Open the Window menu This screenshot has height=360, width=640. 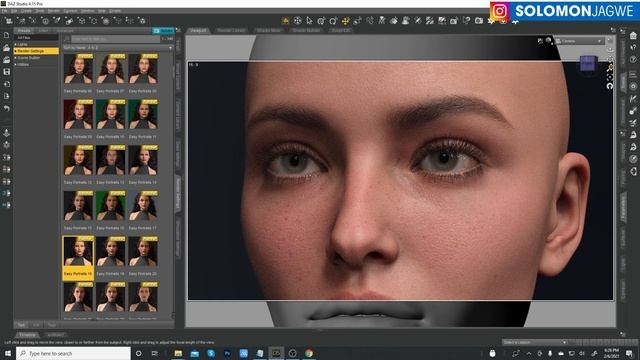pos(87,11)
